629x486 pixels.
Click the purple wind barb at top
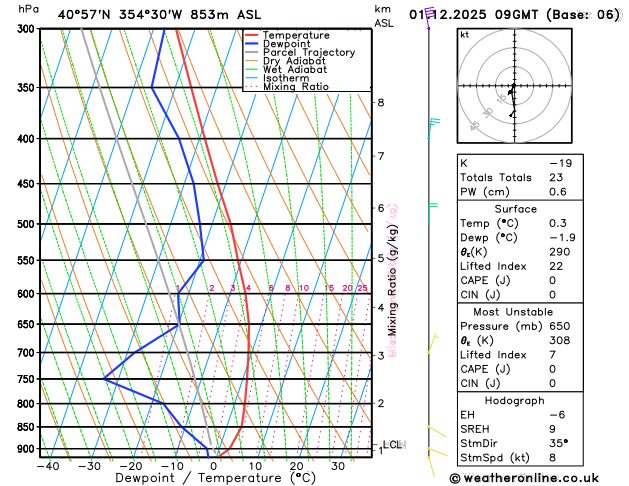coord(427,21)
